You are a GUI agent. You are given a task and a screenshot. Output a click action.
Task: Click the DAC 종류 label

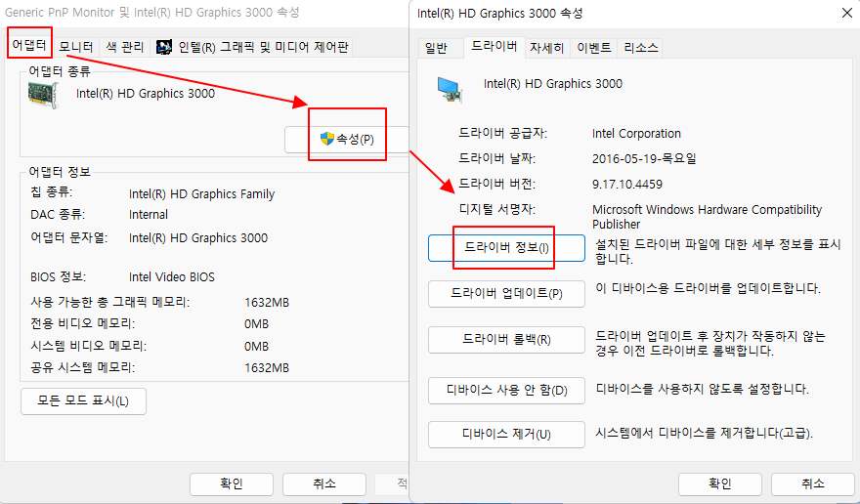click(x=58, y=215)
